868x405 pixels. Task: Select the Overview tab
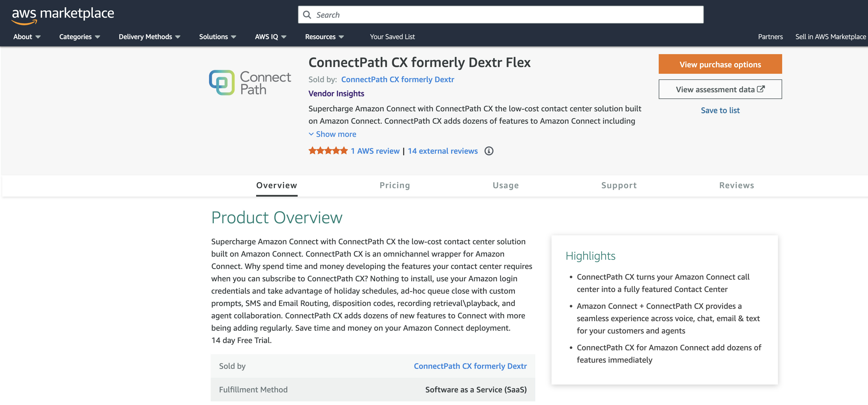277,185
